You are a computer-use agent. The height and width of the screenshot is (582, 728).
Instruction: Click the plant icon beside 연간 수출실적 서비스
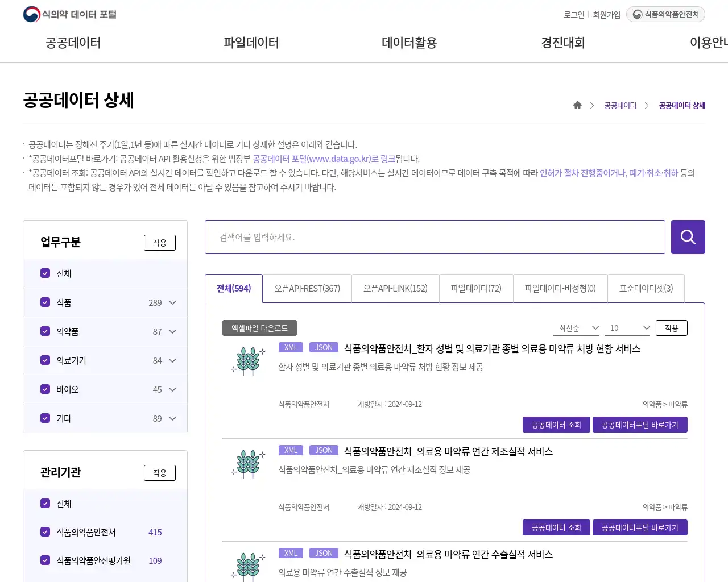pyautogui.click(x=248, y=567)
